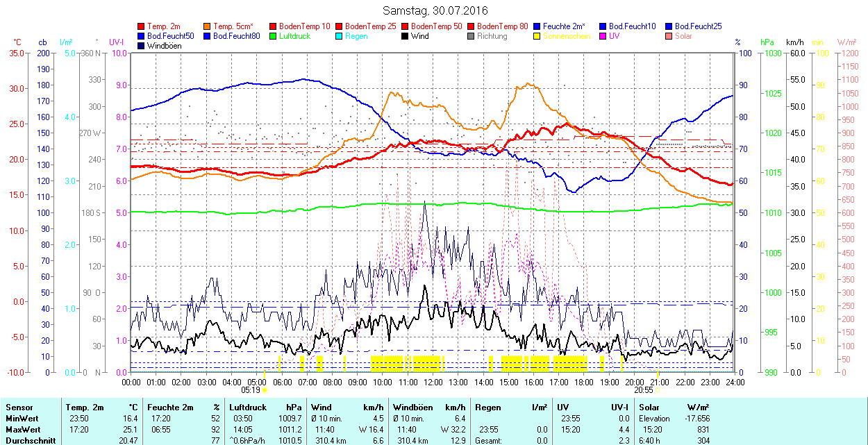Screen dimensions: 868x445
Task: Click the MaxWert row label
Action: (23, 429)
